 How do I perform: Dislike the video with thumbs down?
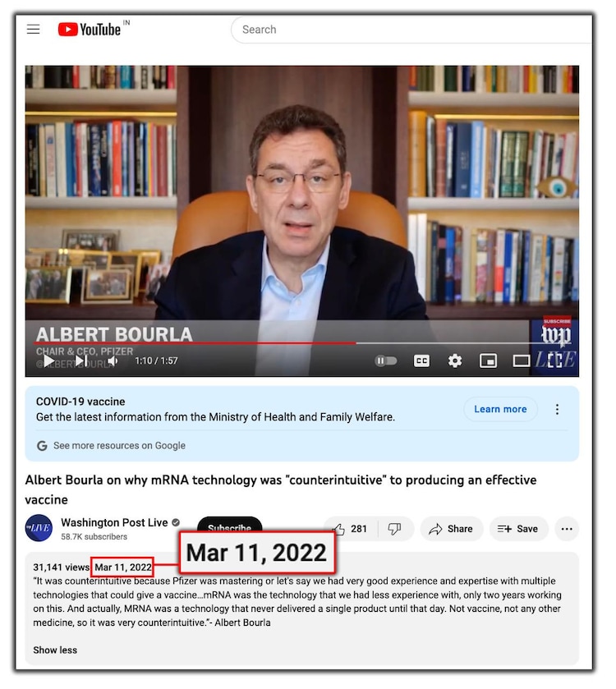click(x=394, y=529)
